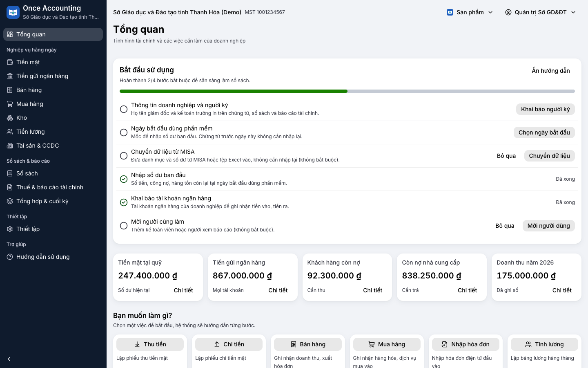Open Thuế & báo cáo tài chính
The width and height of the screenshot is (588, 368).
coord(53,187)
